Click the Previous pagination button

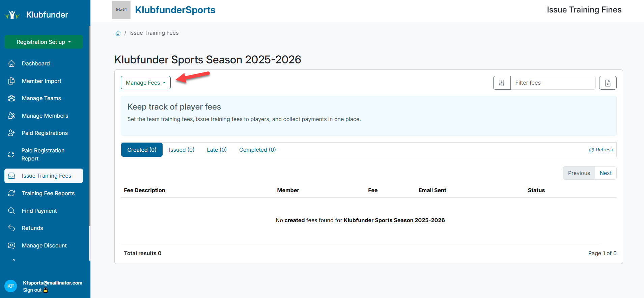click(x=579, y=173)
